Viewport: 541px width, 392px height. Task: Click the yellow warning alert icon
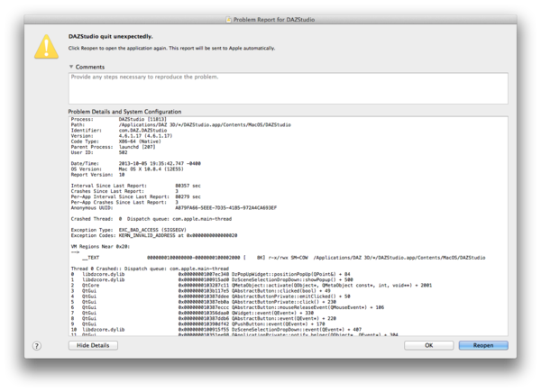(46, 47)
